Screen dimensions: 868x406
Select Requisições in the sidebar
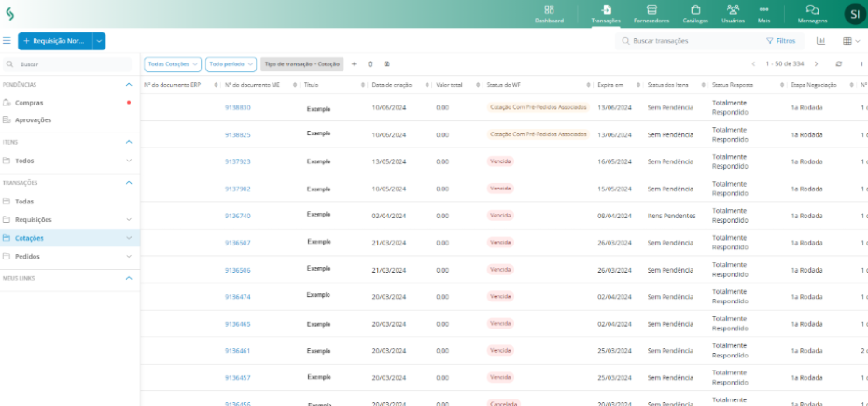click(34, 219)
